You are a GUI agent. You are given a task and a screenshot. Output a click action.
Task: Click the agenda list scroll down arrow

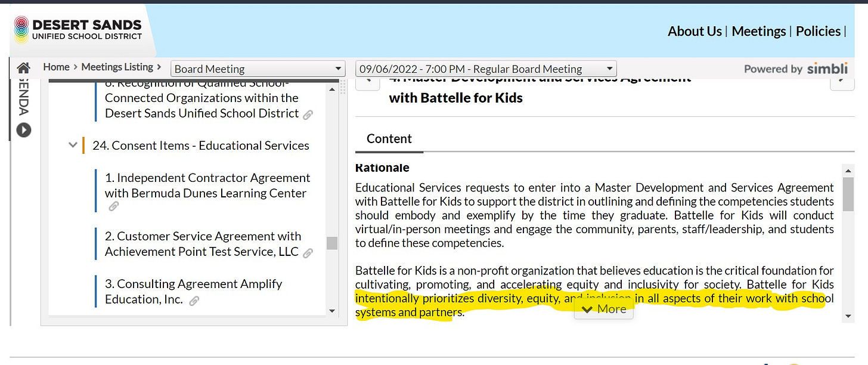click(332, 310)
